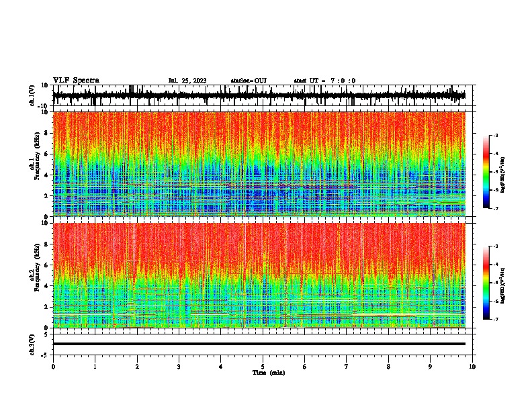
Task: Click the "6" kHz tick on ch.2 spectrogram
Action: [x=47, y=265]
